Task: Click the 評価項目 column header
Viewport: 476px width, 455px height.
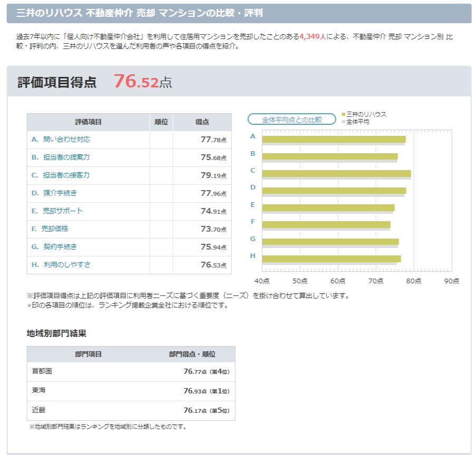Action: coord(89,122)
